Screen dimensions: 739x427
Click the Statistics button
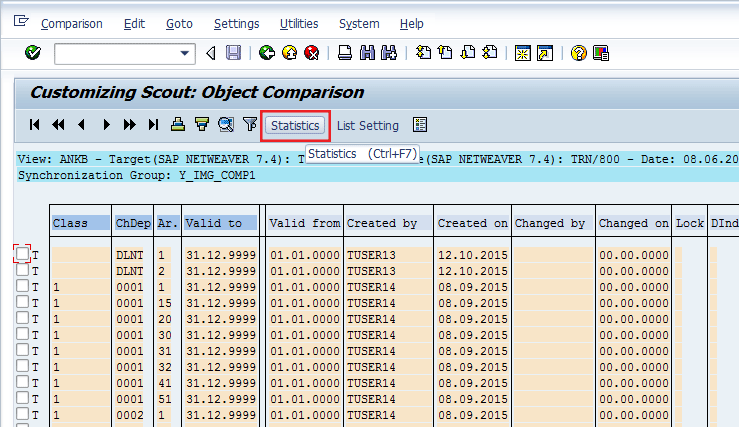pos(295,125)
